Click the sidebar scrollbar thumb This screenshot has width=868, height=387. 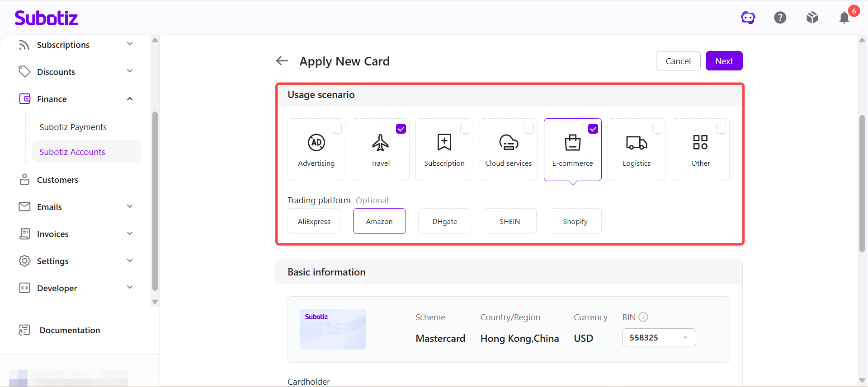pyautogui.click(x=155, y=201)
